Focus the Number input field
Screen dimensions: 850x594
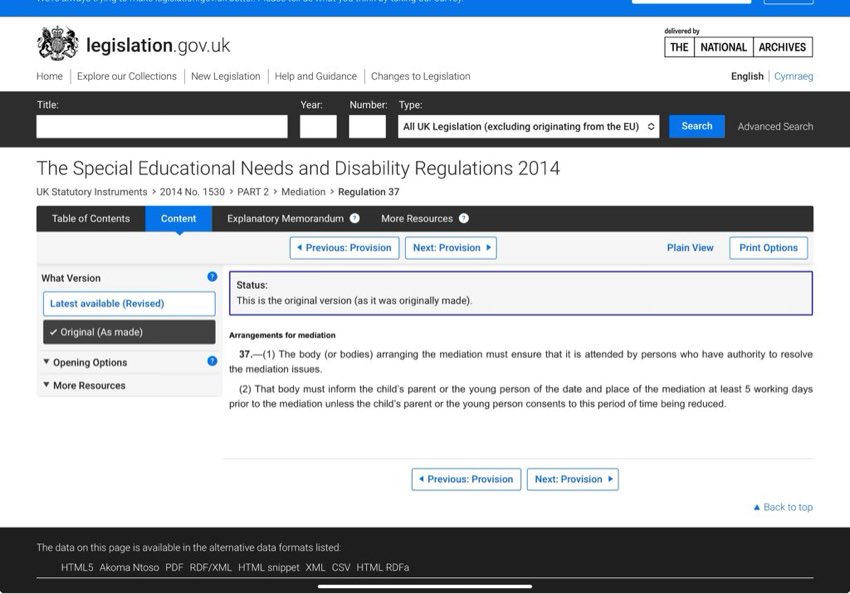(367, 126)
